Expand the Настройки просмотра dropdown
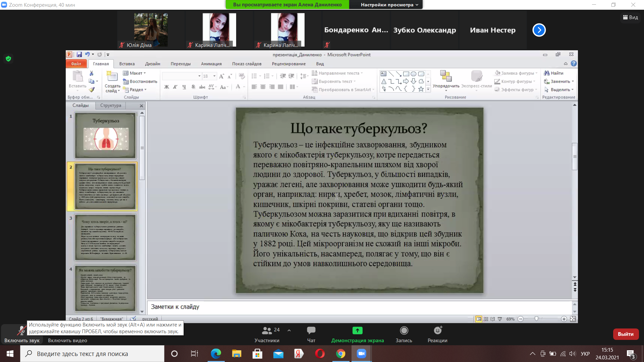Image resolution: width=644 pixels, height=362 pixels. [389, 5]
